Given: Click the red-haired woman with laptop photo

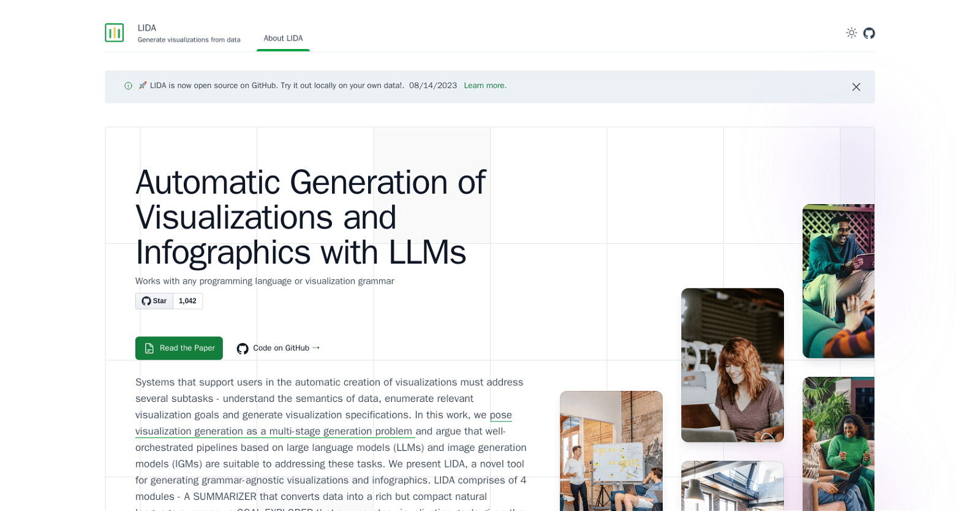Looking at the screenshot, I should [x=732, y=365].
